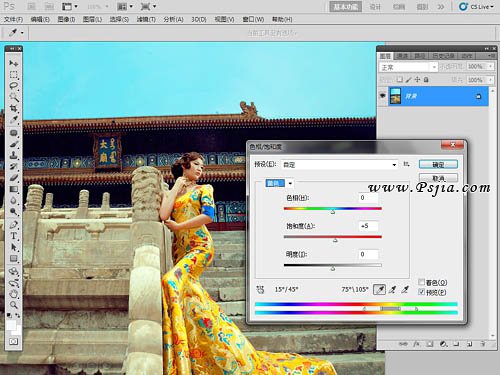Select the Rectangular Marquee tool
Screen dimensions: 500x375
click(x=13, y=74)
